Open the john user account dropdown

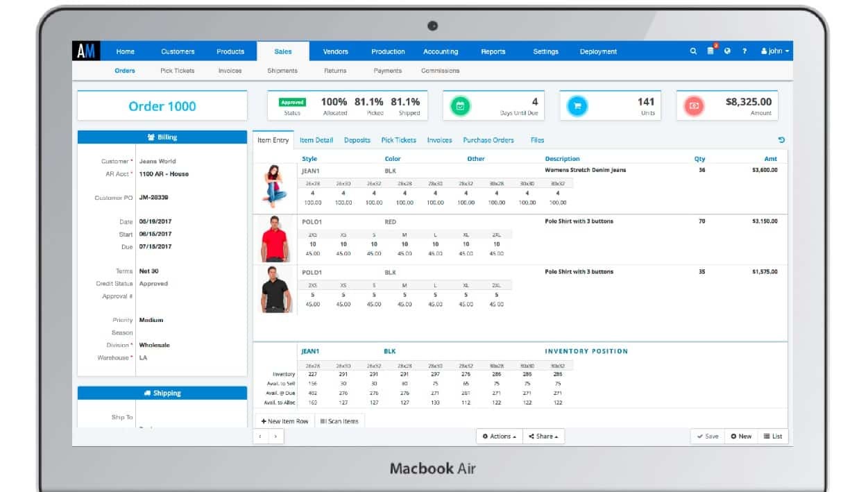(772, 51)
